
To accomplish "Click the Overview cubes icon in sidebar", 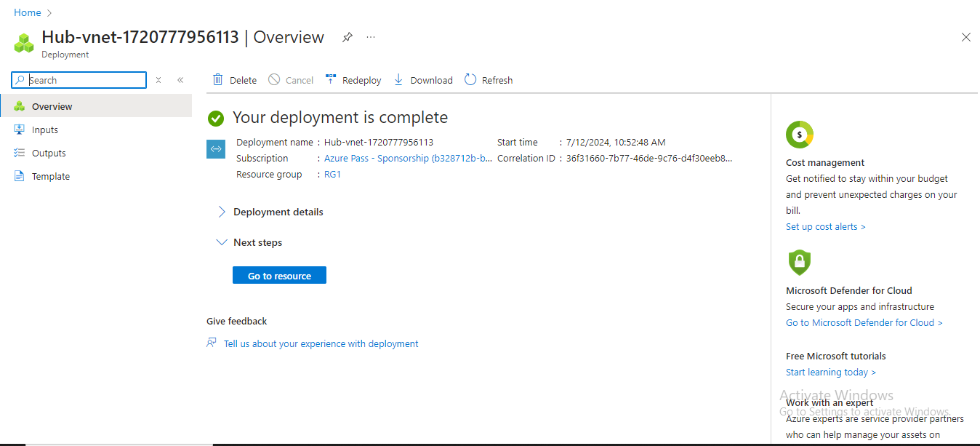I will 20,106.
